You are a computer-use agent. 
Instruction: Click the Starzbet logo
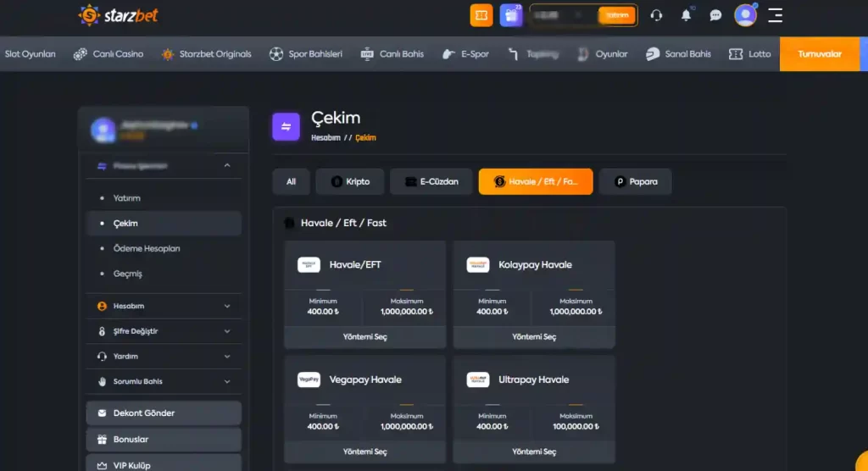(118, 15)
